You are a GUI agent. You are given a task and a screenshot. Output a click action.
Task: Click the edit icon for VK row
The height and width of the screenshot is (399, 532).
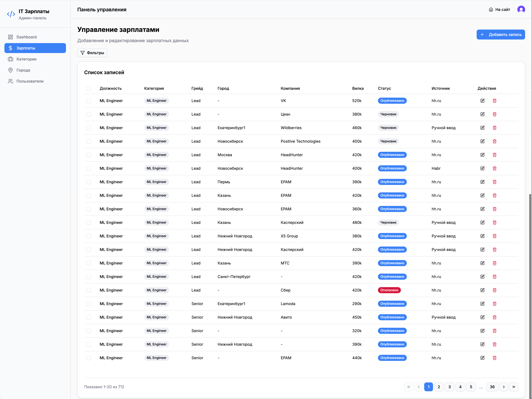click(482, 101)
